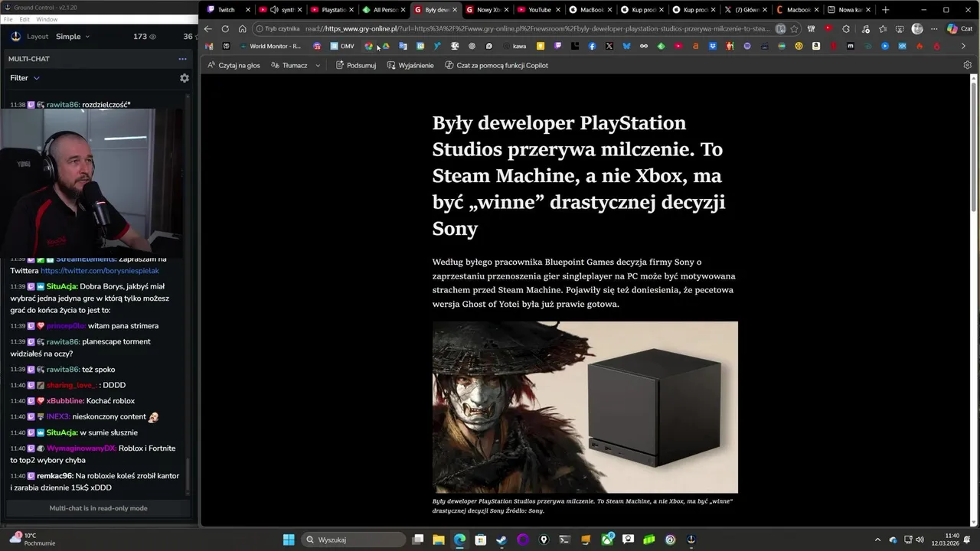Open Task View on taskbar

click(417, 540)
